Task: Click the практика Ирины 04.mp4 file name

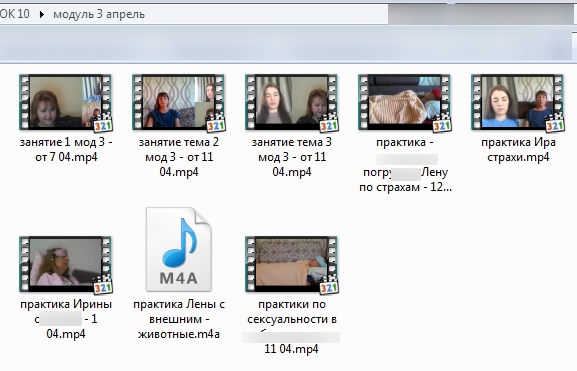Action: click(66, 319)
